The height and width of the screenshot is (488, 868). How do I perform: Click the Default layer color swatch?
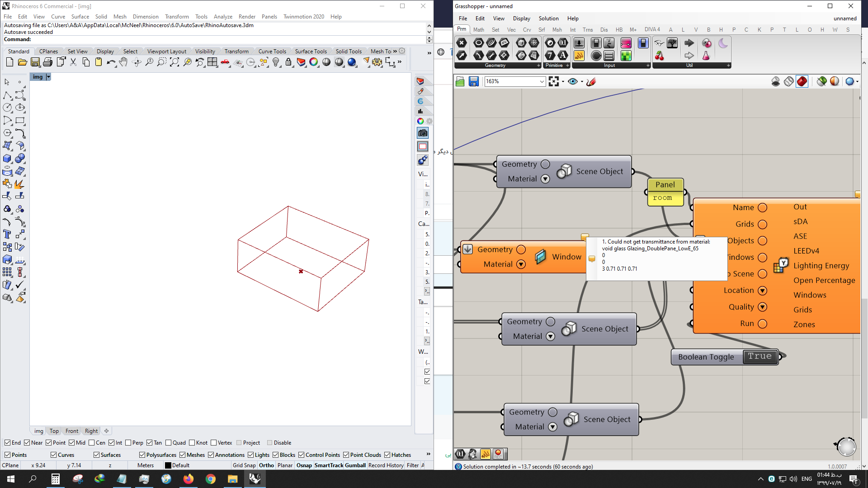(168, 465)
